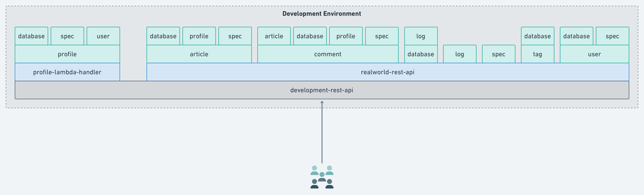This screenshot has height=195, width=644.
Task: Click the users group icon below the diagram
Action: click(x=322, y=177)
